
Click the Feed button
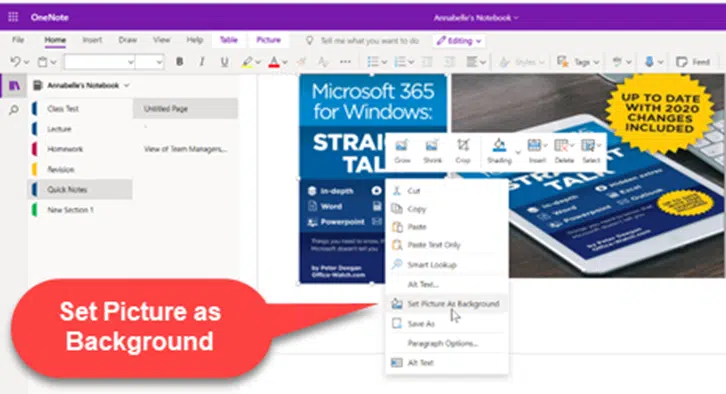693,62
